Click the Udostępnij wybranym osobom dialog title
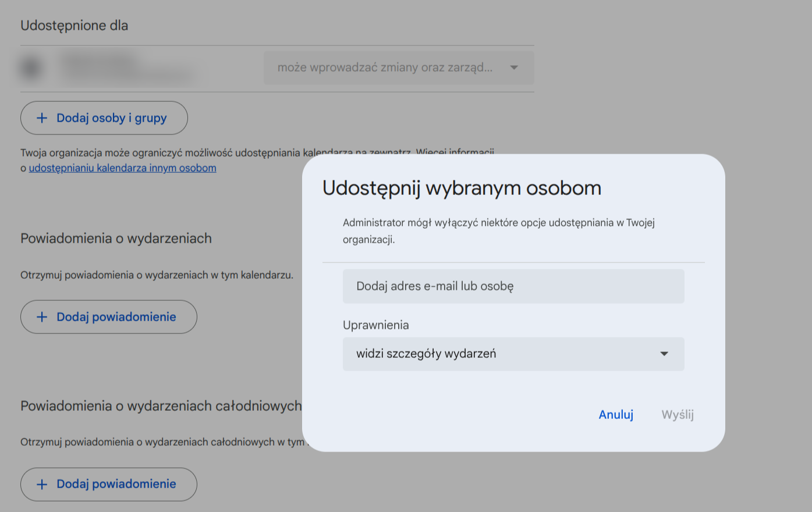The width and height of the screenshot is (812, 512). [x=462, y=188]
